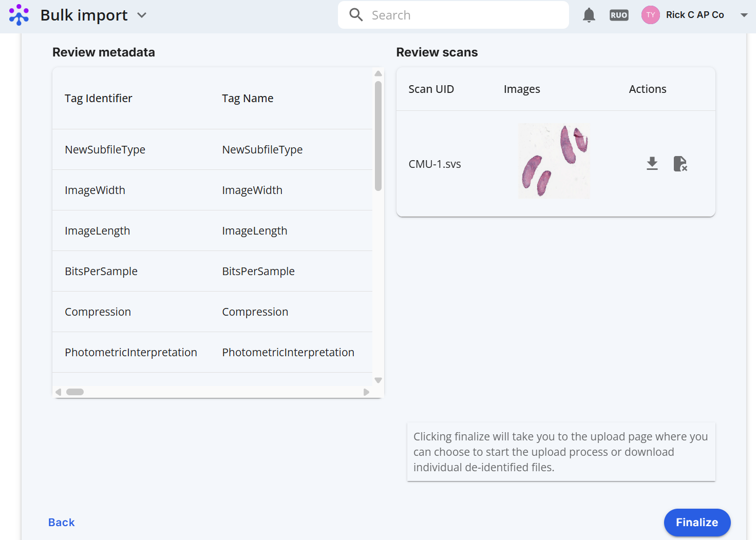Click the Finalize button
The width and height of the screenshot is (756, 540).
click(x=697, y=523)
